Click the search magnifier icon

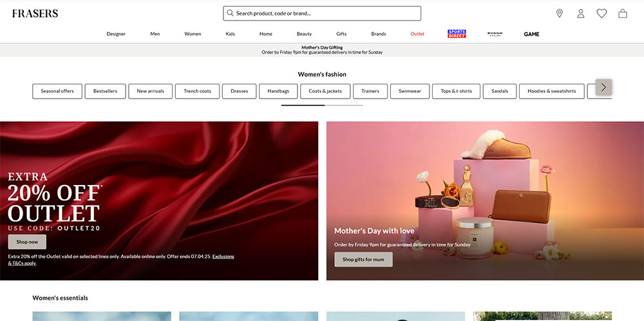point(230,13)
